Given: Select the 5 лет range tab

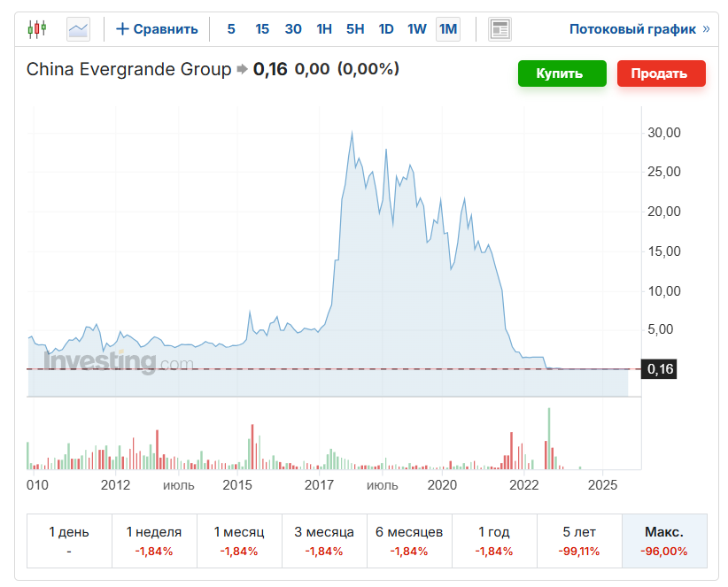Looking at the screenshot, I should pyautogui.click(x=579, y=541).
